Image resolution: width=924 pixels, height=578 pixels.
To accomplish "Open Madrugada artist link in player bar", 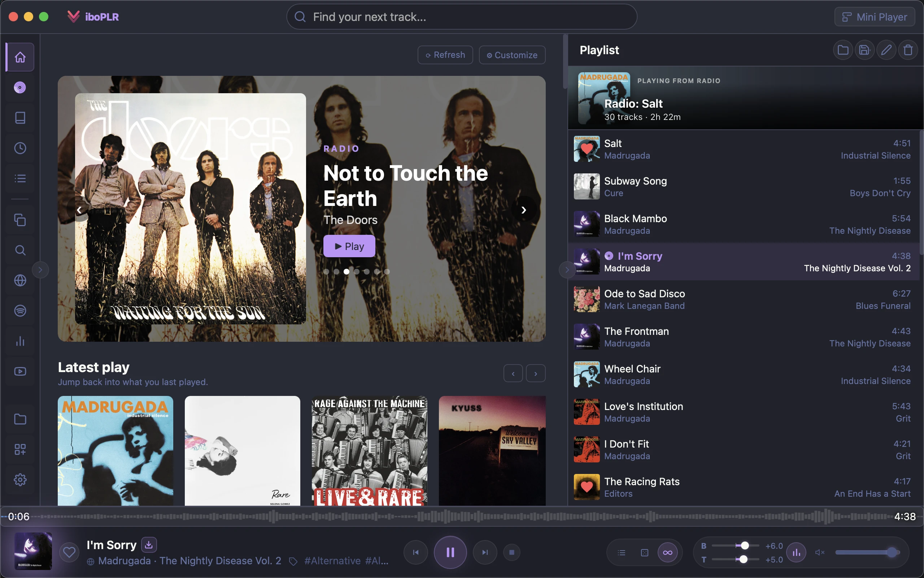I will (125, 561).
